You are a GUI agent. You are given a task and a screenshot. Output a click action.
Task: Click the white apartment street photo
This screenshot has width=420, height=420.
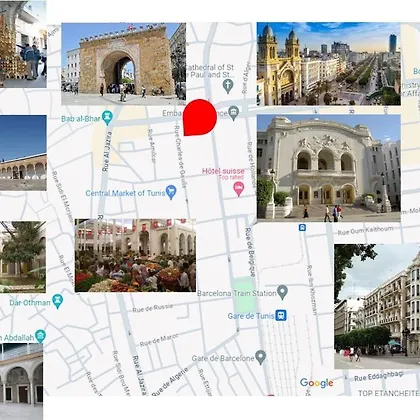tap(377, 306)
